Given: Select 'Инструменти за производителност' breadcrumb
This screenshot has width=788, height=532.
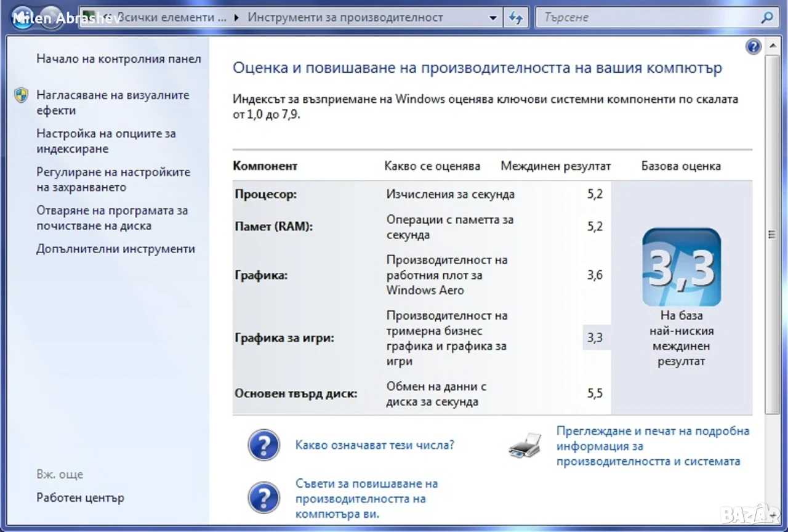Looking at the screenshot, I should [345, 18].
